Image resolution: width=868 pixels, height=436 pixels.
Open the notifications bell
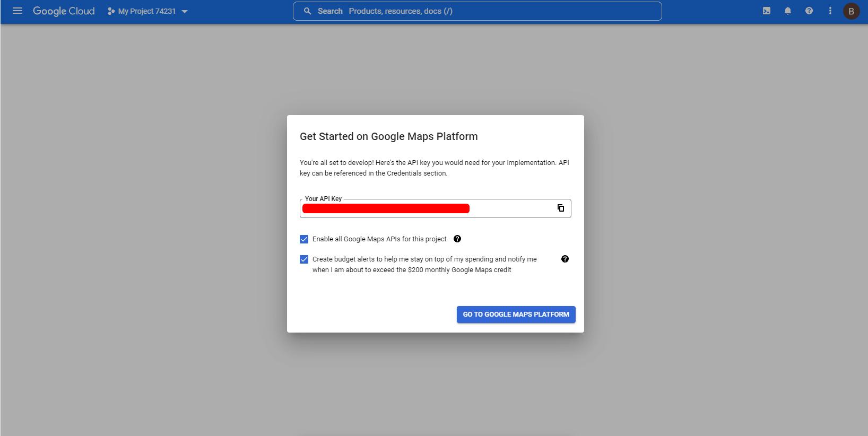tap(788, 11)
